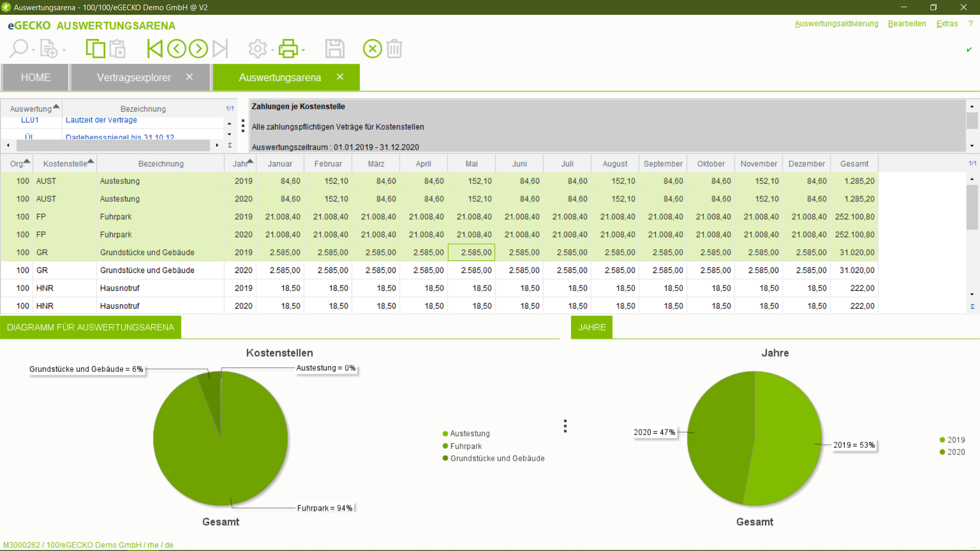This screenshot has width=980, height=551.
Task: Sort table by Kostenstelle column header
Action: point(65,164)
